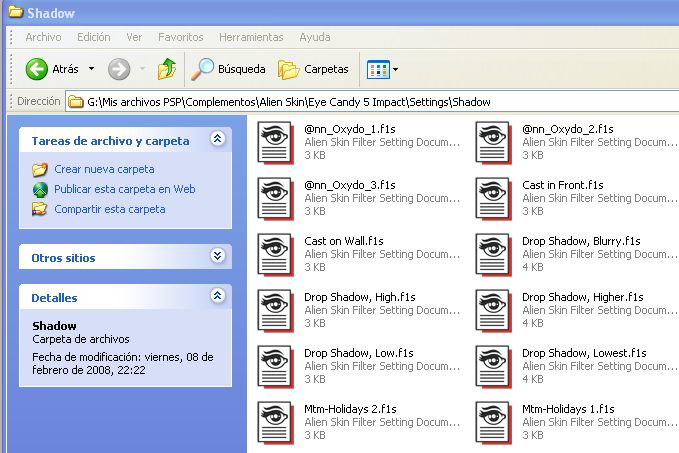Viewport: 679px width, 453px height.
Task: Select the @nn_Oxydo_3.f1s file icon
Action: [x=275, y=198]
